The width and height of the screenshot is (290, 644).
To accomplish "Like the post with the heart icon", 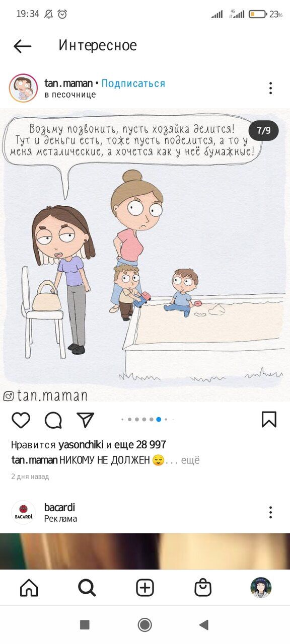I will point(21,420).
